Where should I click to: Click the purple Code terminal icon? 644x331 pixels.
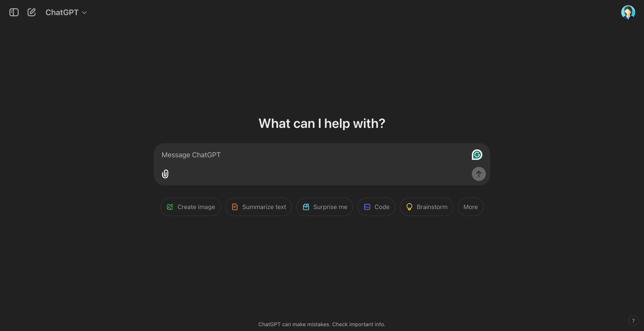tap(367, 207)
